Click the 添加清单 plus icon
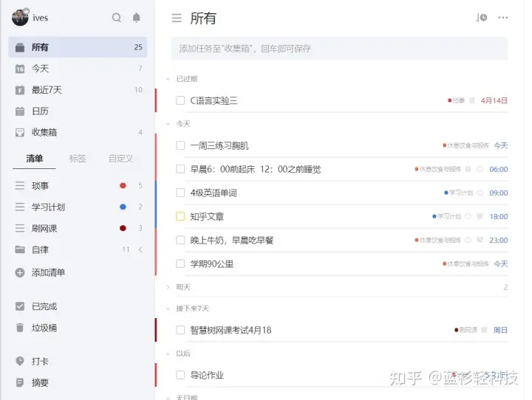 pyautogui.click(x=20, y=272)
